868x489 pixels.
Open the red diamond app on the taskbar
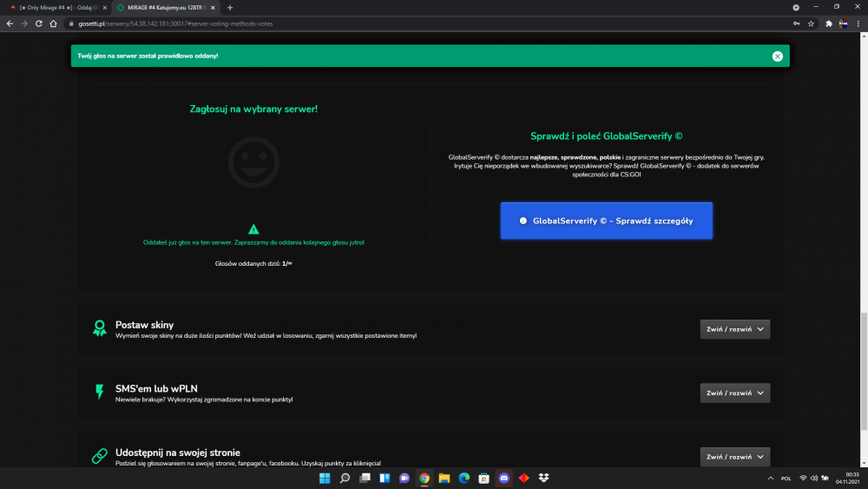(x=523, y=478)
